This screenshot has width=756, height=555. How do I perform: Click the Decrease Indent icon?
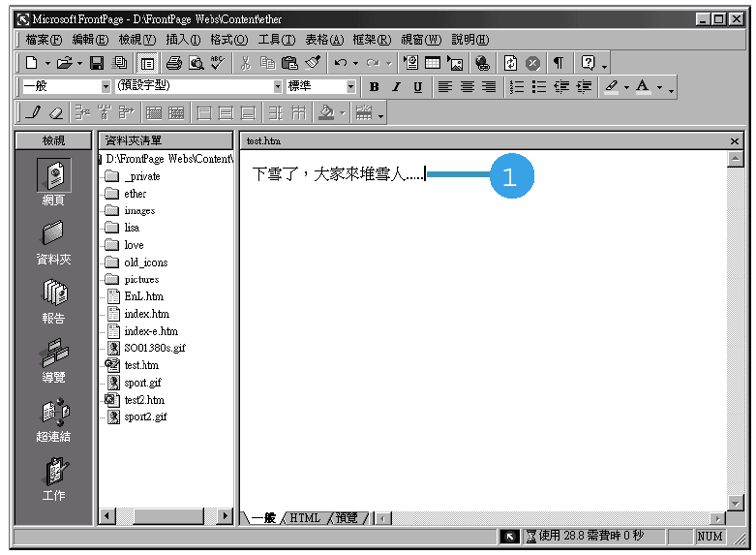click(561, 87)
